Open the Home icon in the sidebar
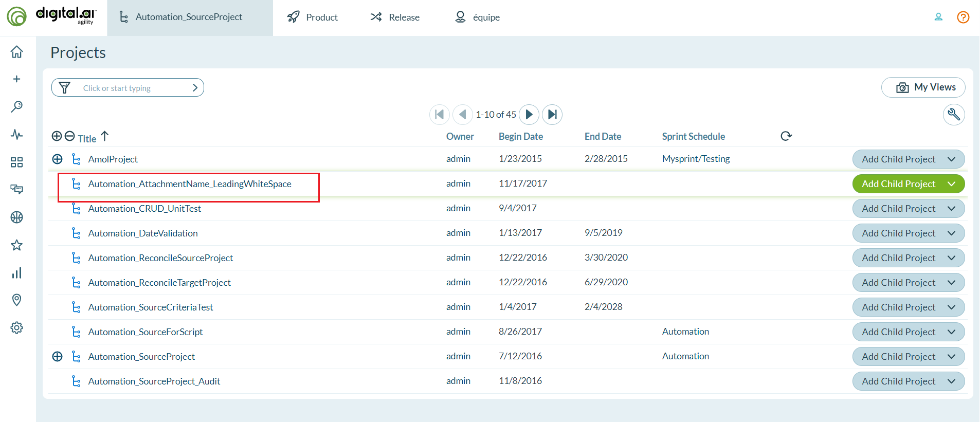The image size is (980, 422). click(16, 52)
